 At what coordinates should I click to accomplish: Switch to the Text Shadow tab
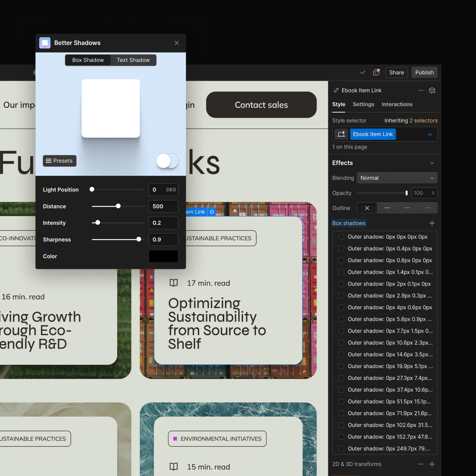click(x=133, y=60)
